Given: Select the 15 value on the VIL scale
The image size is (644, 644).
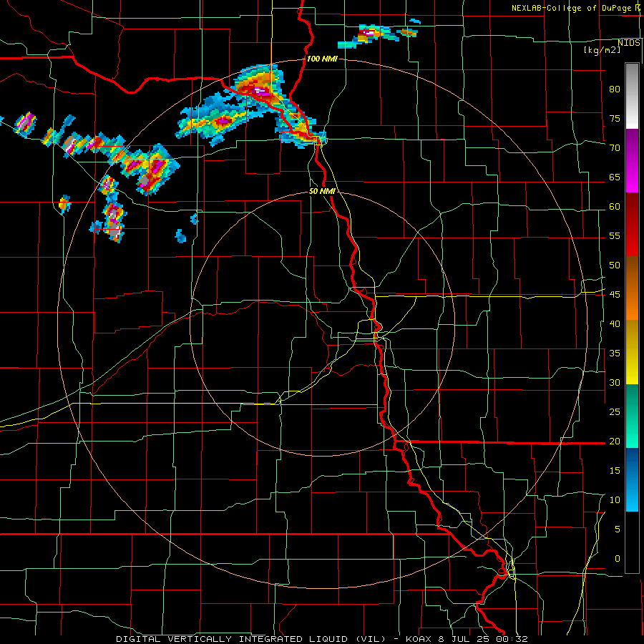Looking at the screenshot, I should [x=615, y=471].
